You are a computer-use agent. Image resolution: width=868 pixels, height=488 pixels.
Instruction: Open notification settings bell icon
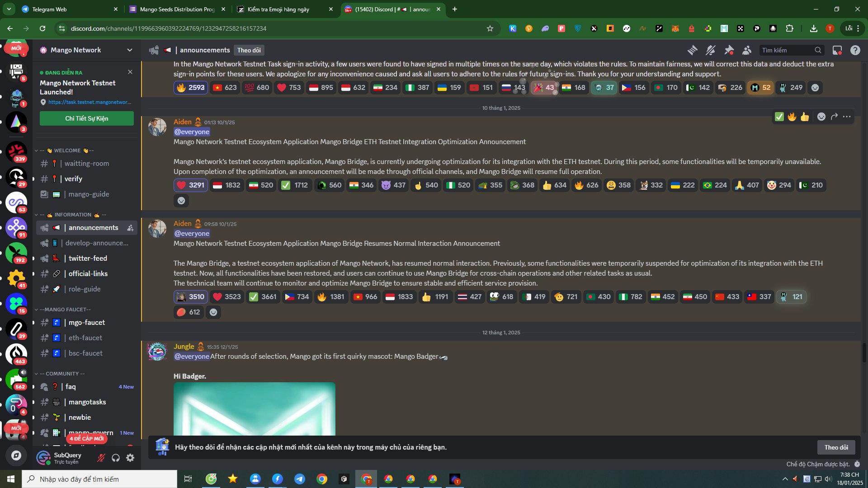point(711,50)
